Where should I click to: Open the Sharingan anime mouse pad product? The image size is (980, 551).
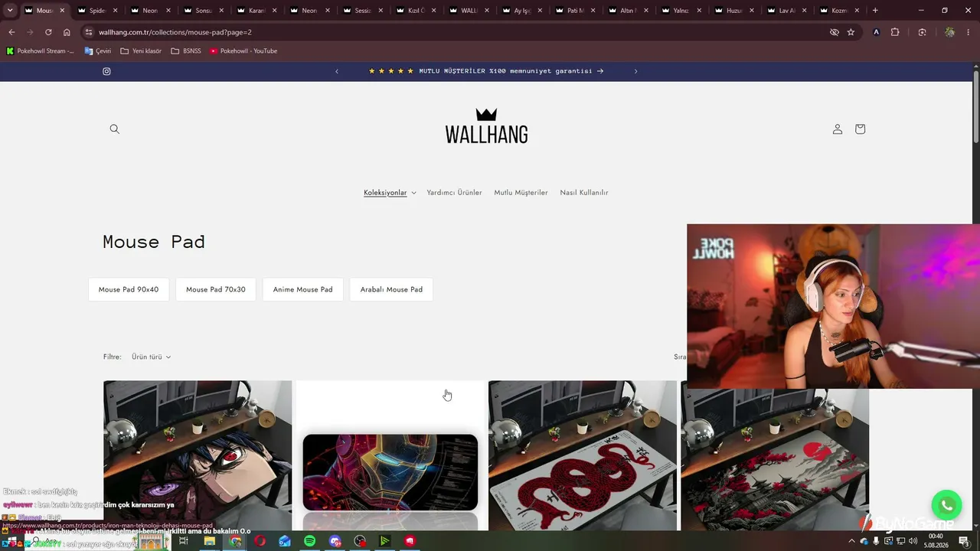coord(198,456)
